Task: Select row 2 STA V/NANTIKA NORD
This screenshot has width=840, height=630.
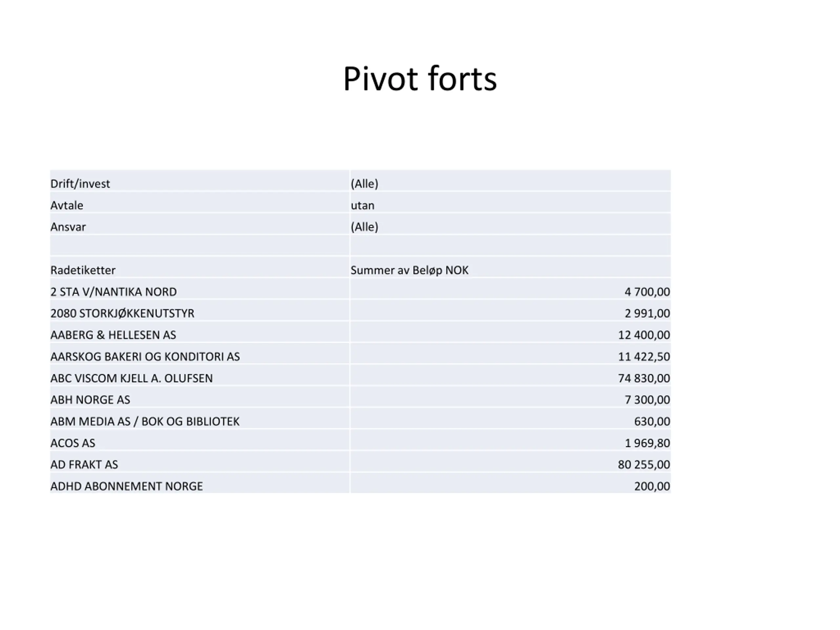Action: coord(360,292)
